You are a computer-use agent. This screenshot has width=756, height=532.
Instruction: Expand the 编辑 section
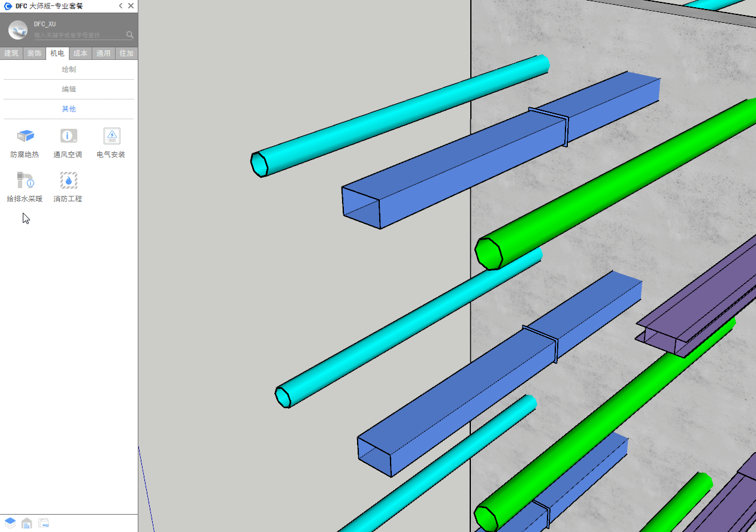69,89
